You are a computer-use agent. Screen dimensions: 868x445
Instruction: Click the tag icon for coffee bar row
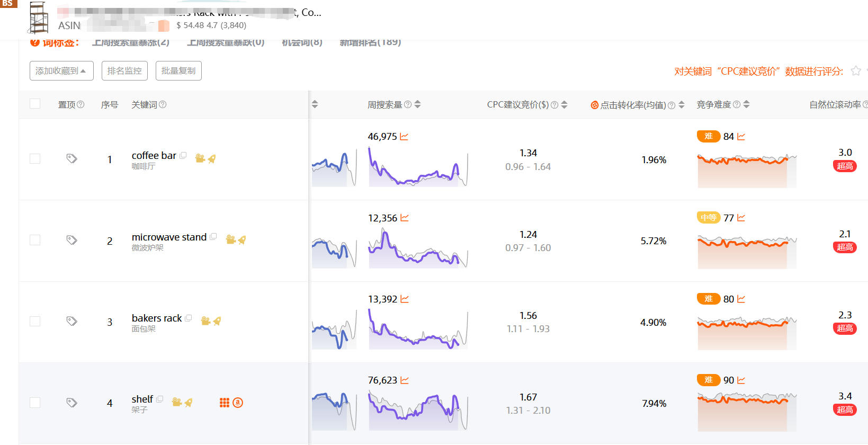[x=71, y=158]
